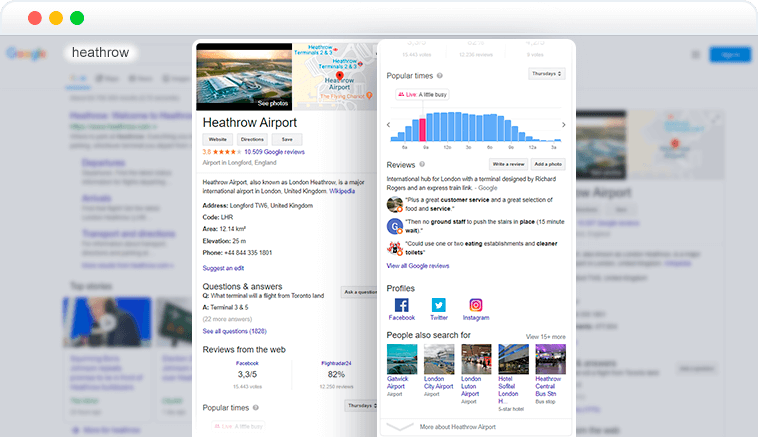
Task: Open the Twitter profile icon
Action: click(438, 305)
